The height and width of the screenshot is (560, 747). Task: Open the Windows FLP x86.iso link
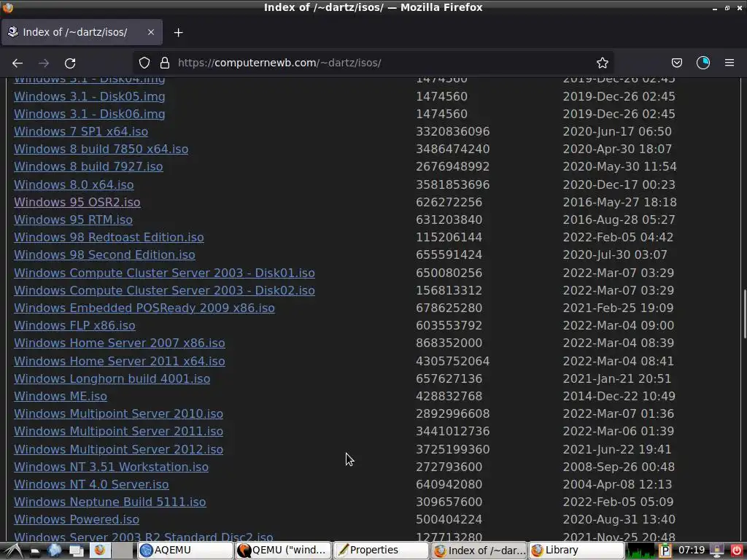coord(75,326)
